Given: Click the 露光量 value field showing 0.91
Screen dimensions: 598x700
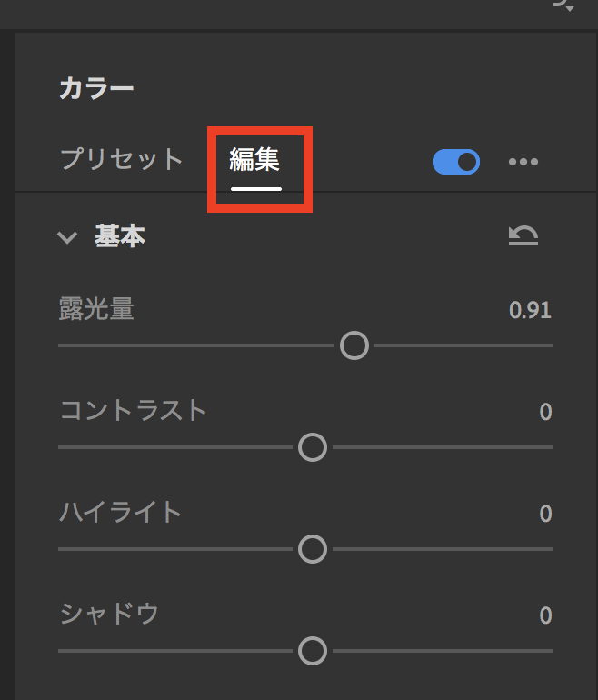Looking at the screenshot, I should coord(530,311).
